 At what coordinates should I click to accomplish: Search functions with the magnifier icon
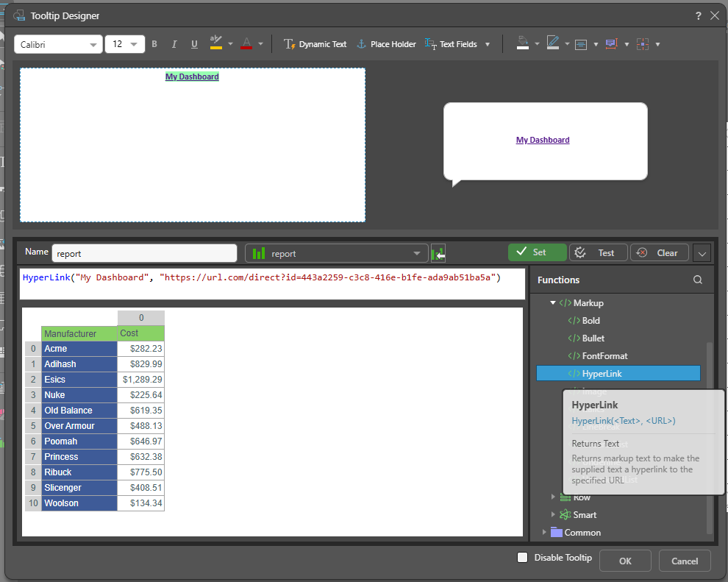tap(697, 280)
